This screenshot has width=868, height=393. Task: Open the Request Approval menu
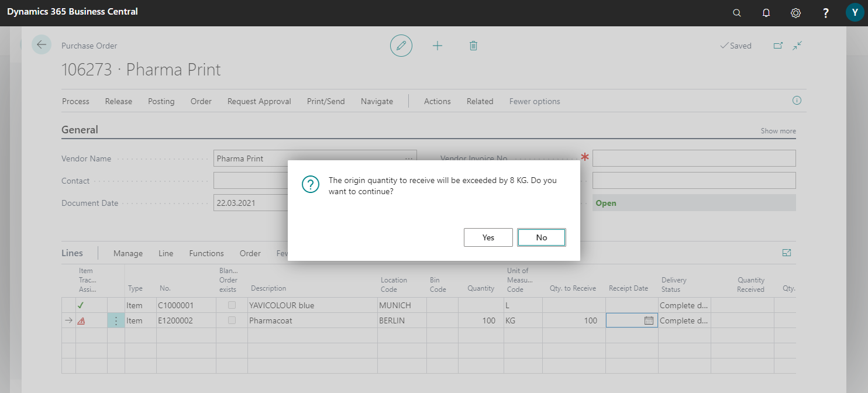(259, 101)
